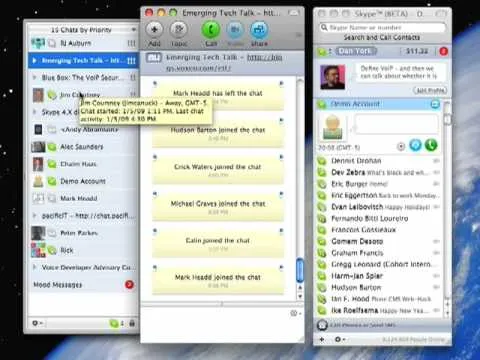Expand the Voice Developer Advisory chat triangle

(34, 267)
